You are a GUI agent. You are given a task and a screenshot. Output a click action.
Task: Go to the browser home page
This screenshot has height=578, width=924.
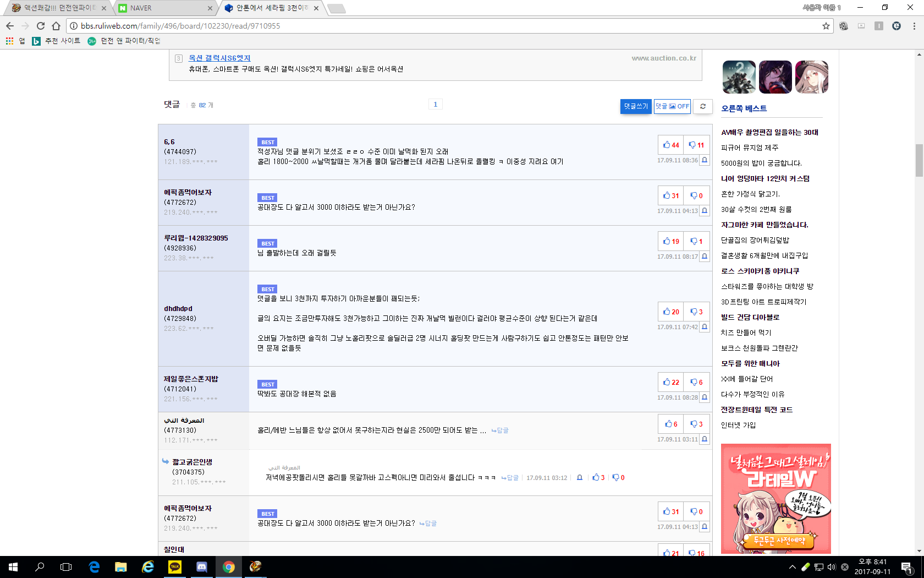click(x=56, y=26)
